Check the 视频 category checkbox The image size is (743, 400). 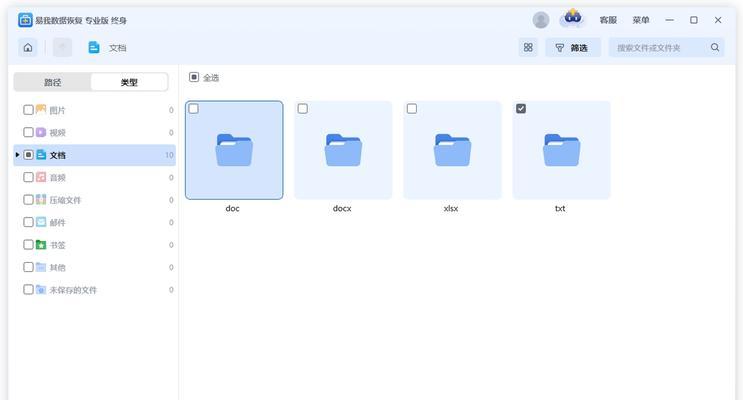tap(28, 132)
